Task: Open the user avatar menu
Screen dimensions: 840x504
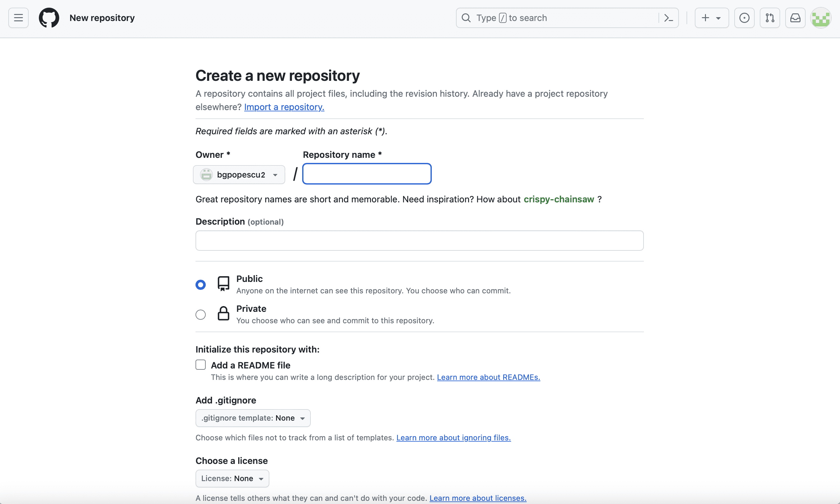Action: tap(821, 18)
